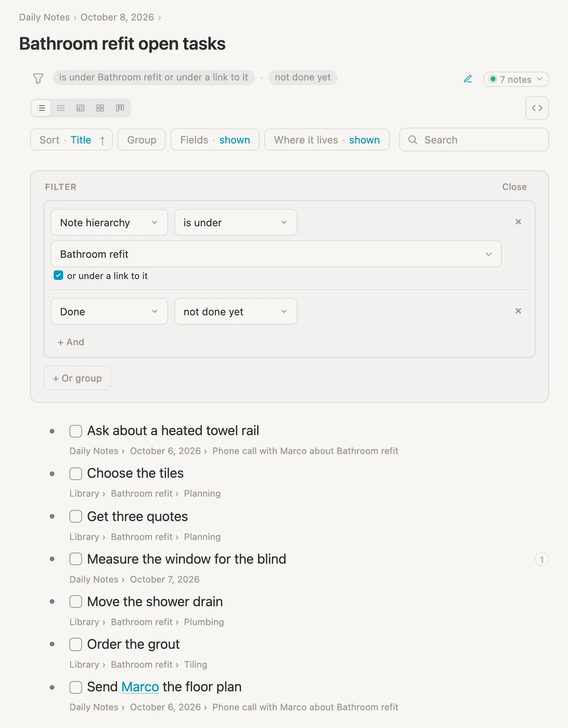Uncheck 'or under a link to it'
Image resolution: width=568 pixels, height=728 pixels.
[58, 276]
